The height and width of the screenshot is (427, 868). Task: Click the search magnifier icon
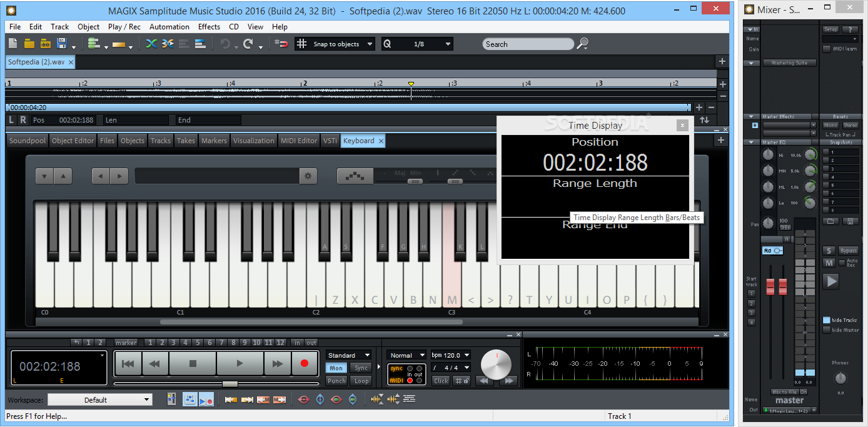click(582, 44)
